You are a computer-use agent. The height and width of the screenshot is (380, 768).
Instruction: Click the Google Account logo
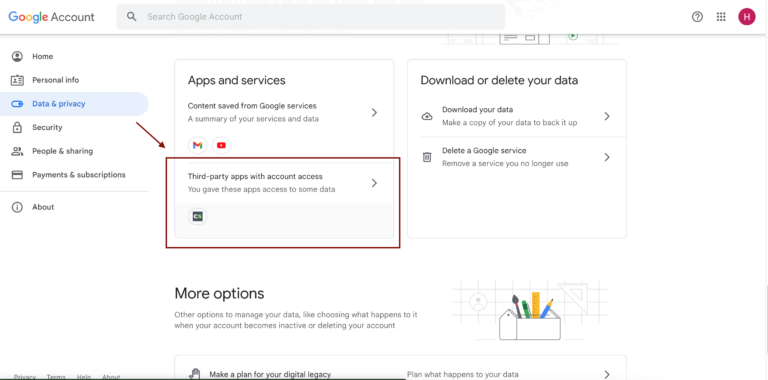(x=51, y=17)
